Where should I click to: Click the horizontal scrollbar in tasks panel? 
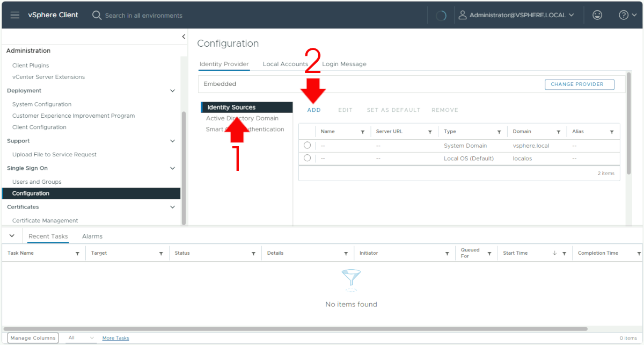click(295, 329)
